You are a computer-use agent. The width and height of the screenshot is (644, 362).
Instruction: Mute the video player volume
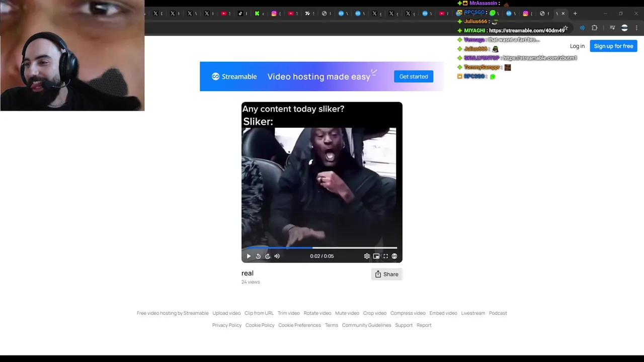pos(277,256)
